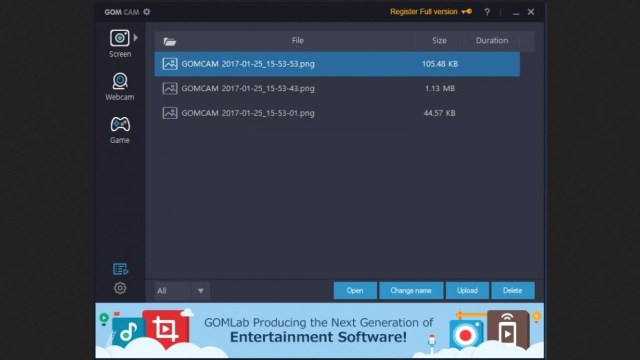Click the Upload button
Image resolution: width=640 pixels, height=360 pixels.
[467, 291]
